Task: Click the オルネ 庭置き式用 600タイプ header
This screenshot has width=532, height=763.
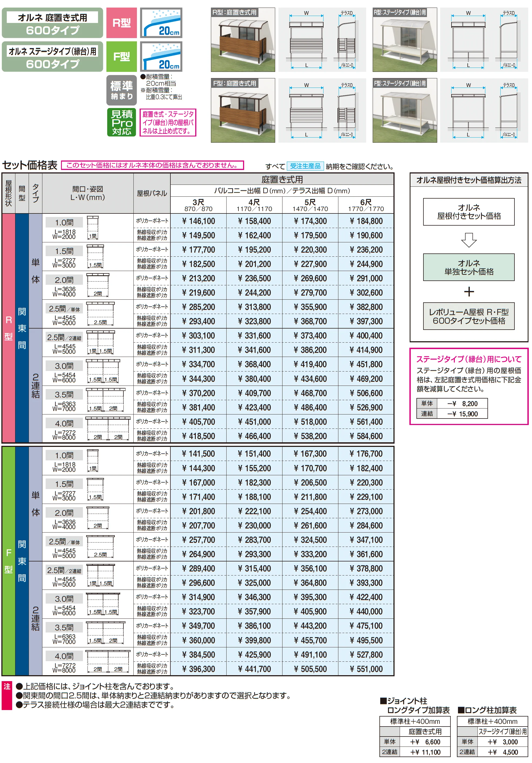Action: coord(52,23)
